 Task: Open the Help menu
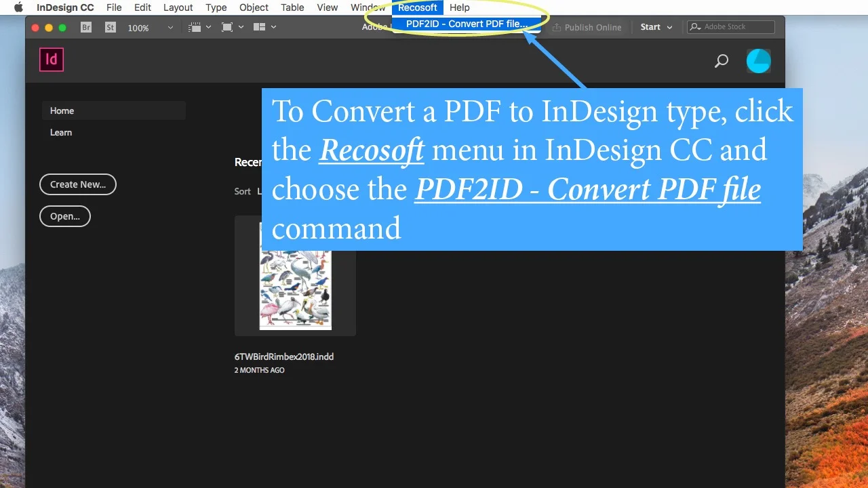click(x=460, y=7)
